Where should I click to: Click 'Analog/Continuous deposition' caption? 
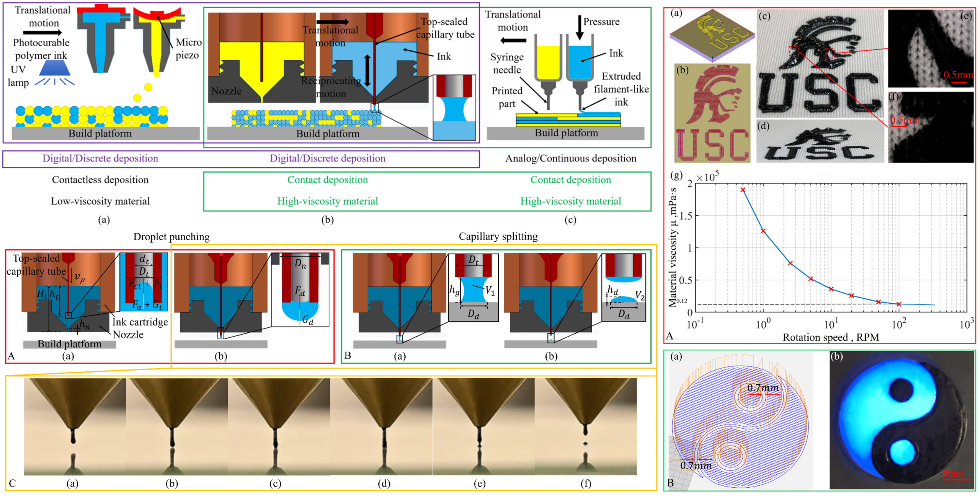(570, 158)
